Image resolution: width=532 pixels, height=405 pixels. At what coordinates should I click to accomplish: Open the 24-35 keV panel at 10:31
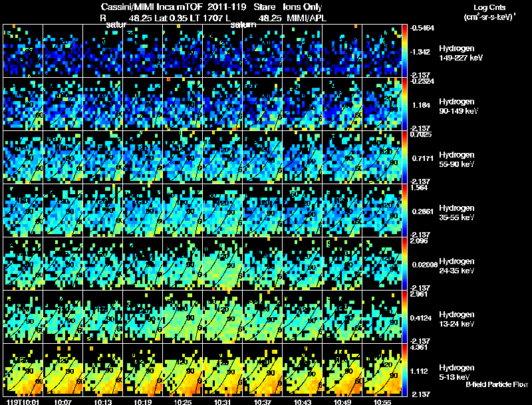(223, 263)
